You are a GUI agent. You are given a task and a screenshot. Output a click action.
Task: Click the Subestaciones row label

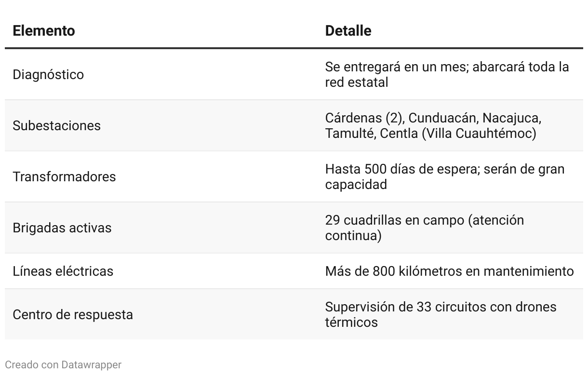(56, 126)
